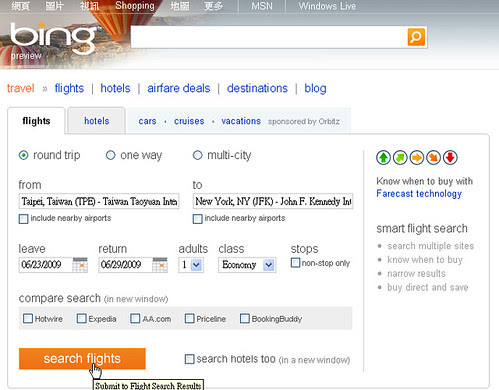Go to the travel breadcrumb link
499x390 pixels.
coord(21,88)
